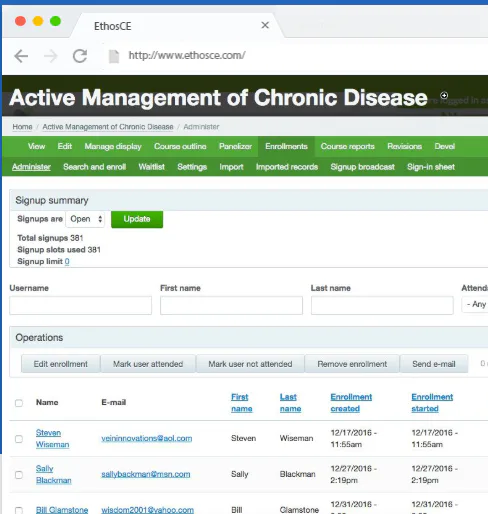Sort by First name column header
488x514 pixels.
point(242,403)
